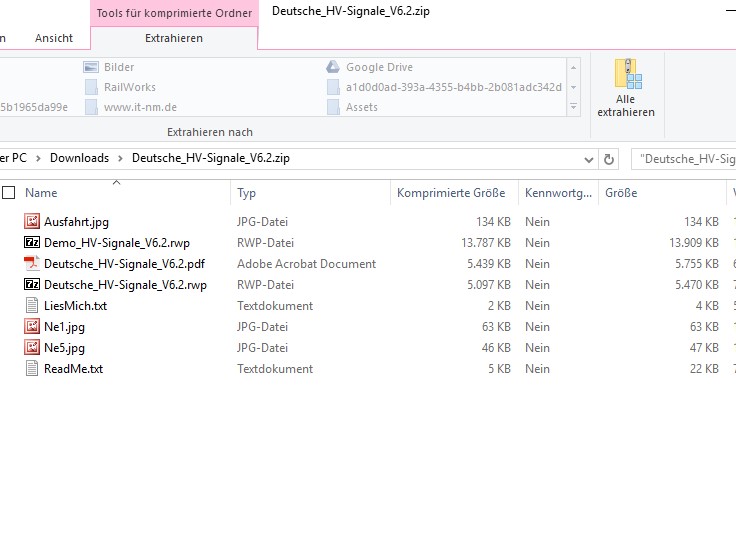Click 'Adobe Acrobat Document' type cell

click(306, 264)
